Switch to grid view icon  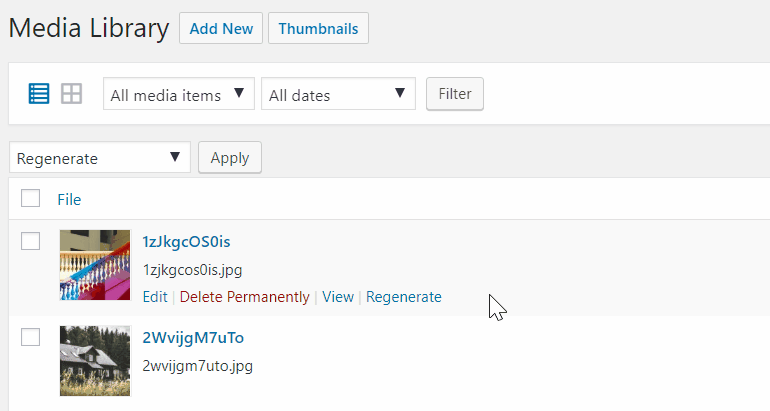coord(71,94)
